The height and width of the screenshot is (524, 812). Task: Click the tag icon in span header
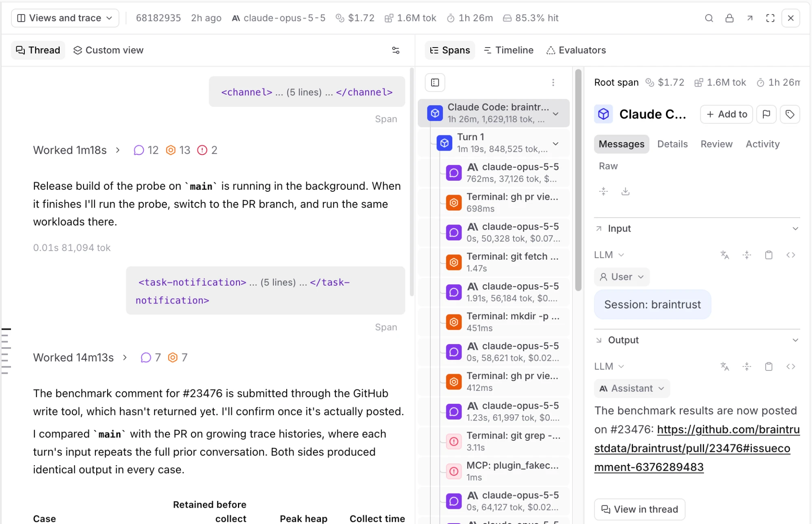pos(790,114)
